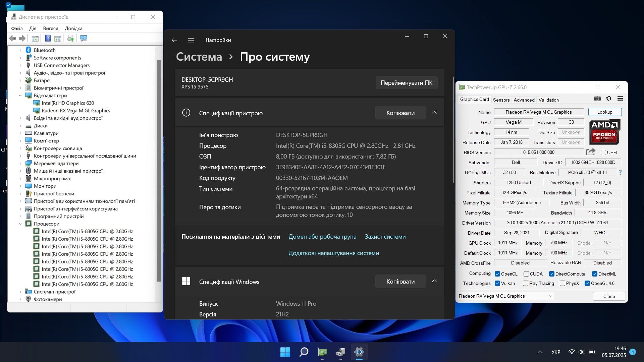Expand the Мережеві адаптери node

20,164
